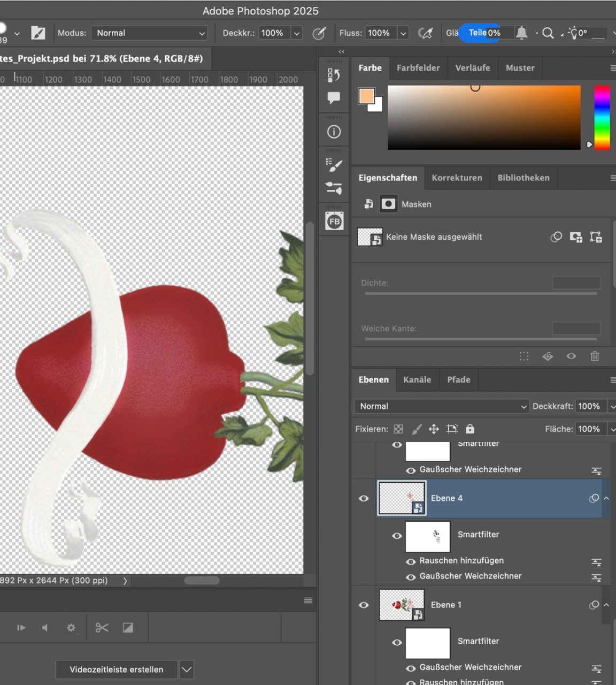
Task: Switch to the Kanäle tab
Action: (x=417, y=379)
